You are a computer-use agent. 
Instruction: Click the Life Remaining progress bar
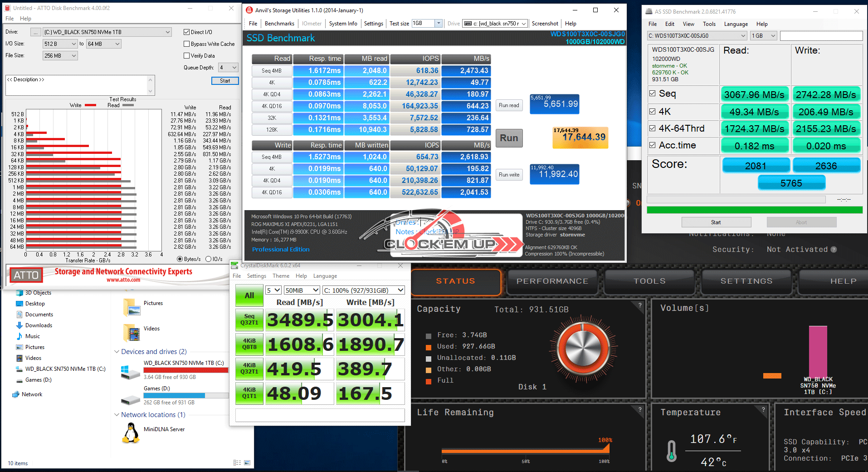click(526, 451)
